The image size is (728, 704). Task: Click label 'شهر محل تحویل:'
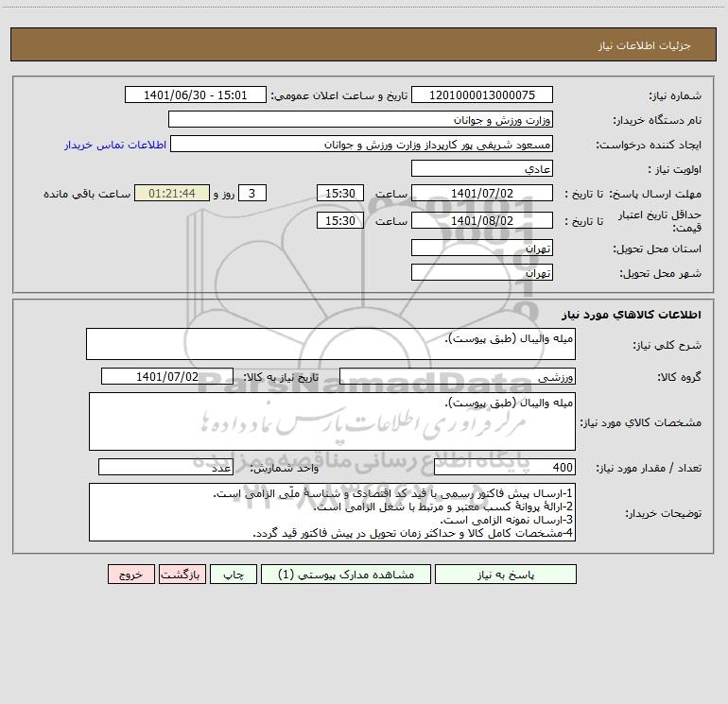click(660, 273)
